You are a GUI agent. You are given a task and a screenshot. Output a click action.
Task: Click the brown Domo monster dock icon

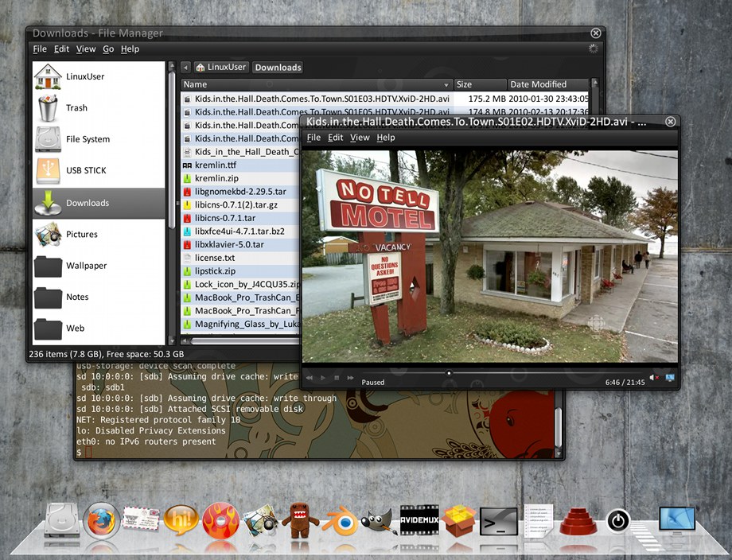tap(300, 520)
